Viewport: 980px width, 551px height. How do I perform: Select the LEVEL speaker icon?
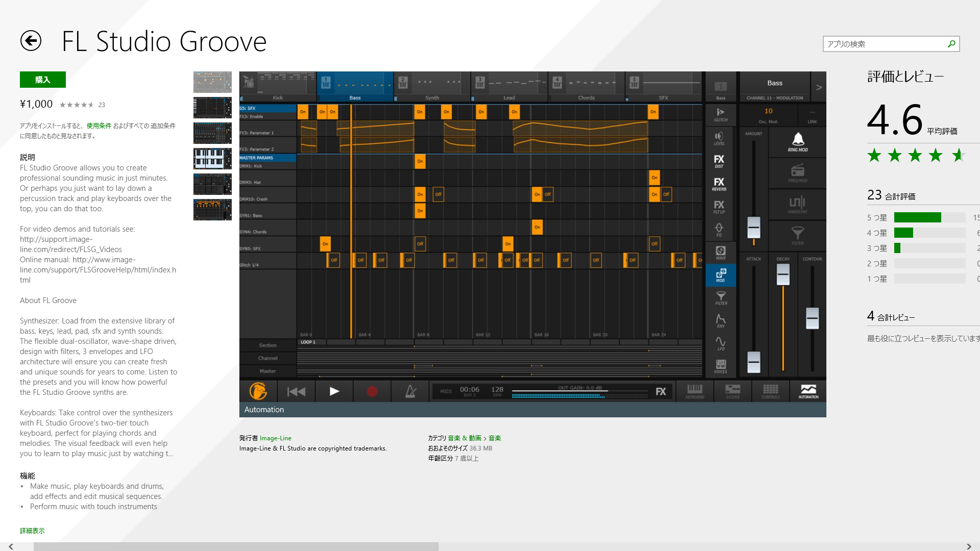719,138
